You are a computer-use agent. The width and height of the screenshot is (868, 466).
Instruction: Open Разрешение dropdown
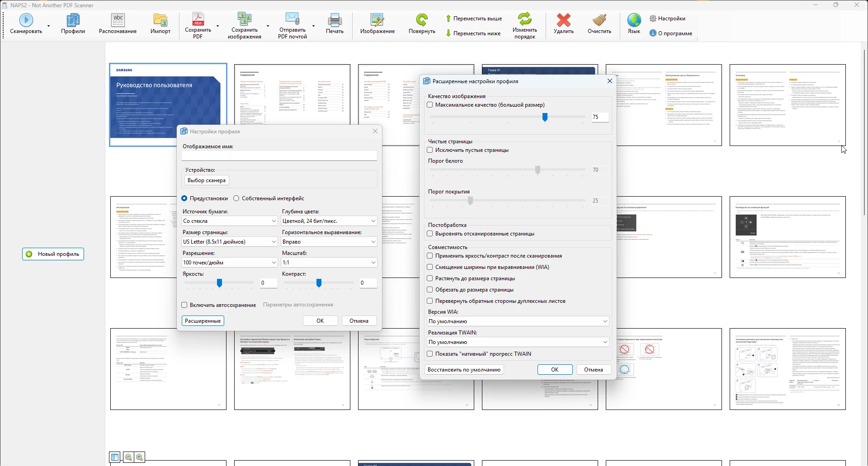tap(230, 263)
